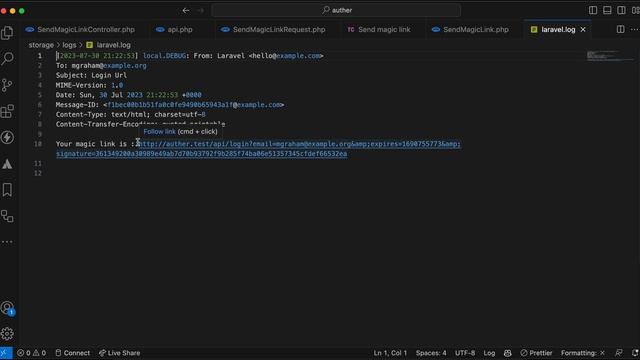Click the Message-ID line
This screenshot has height=360, width=640.
(170, 104)
